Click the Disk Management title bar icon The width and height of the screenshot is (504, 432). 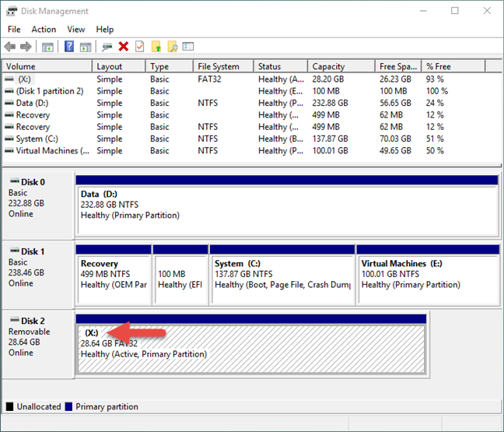12,11
